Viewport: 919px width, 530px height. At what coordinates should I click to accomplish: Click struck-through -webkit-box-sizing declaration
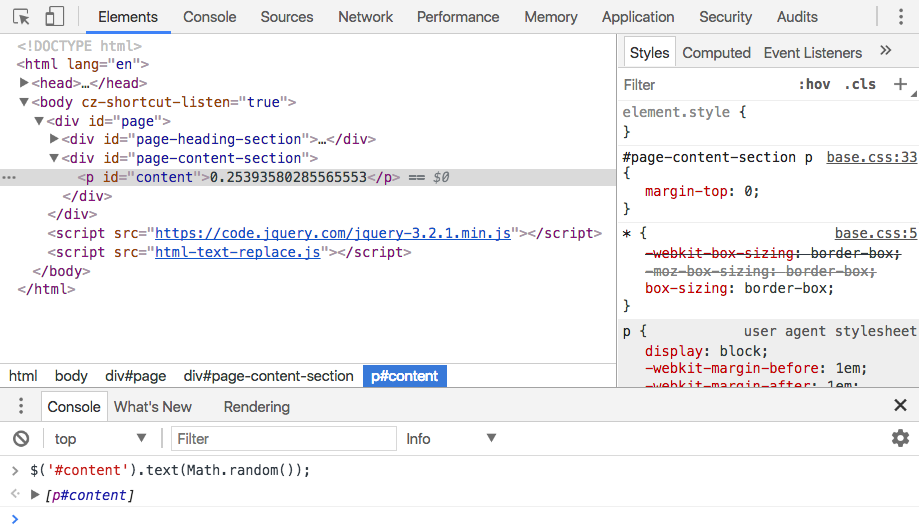coord(772,253)
